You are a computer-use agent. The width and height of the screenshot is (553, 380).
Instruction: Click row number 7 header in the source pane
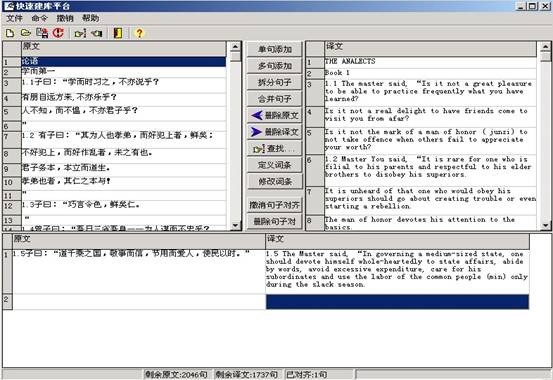tap(12, 139)
